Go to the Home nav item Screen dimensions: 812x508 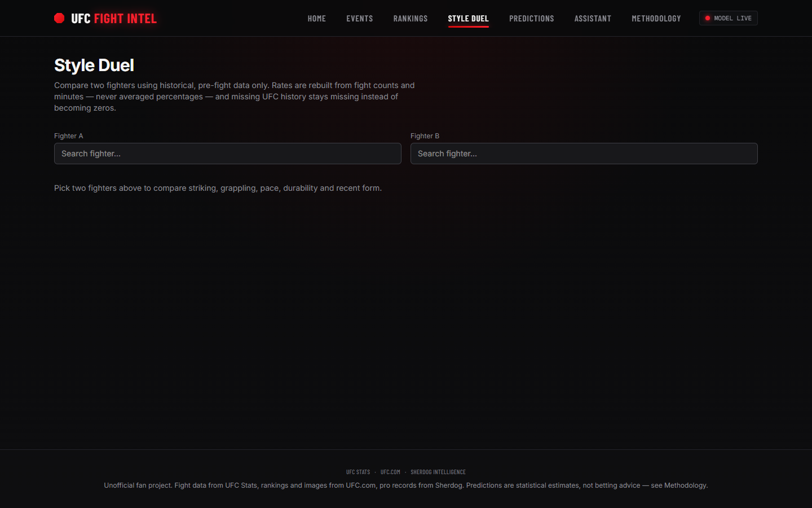(317, 19)
